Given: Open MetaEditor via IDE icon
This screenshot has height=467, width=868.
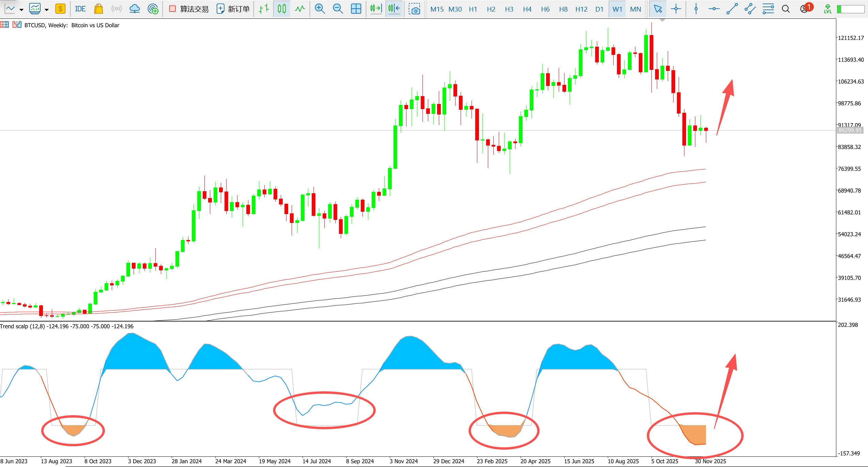Looking at the screenshot, I should [80, 9].
